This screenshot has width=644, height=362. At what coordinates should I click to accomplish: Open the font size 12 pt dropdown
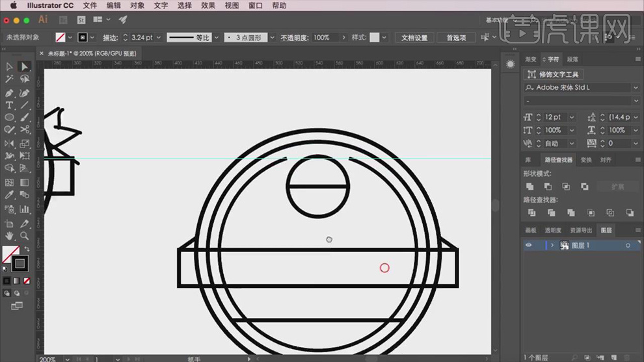(572, 118)
